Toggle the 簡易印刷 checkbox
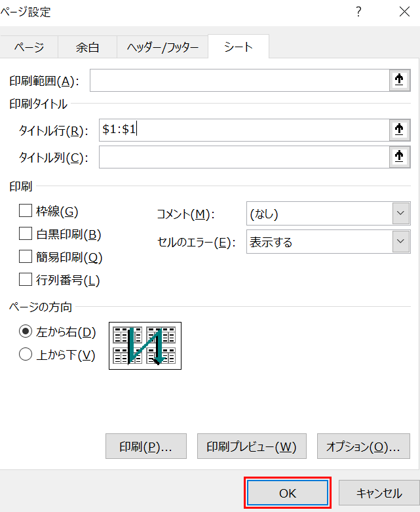This screenshot has height=512, width=420. click(x=26, y=257)
